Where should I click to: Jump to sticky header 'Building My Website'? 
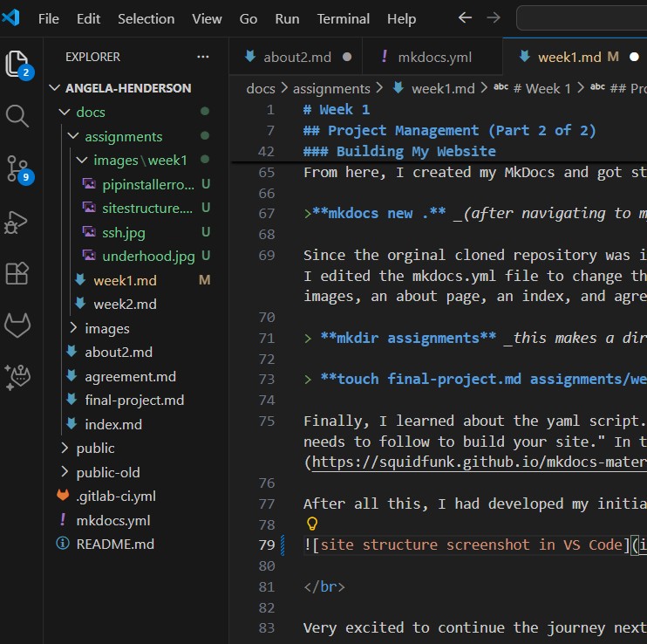pyautogui.click(x=399, y=151)
